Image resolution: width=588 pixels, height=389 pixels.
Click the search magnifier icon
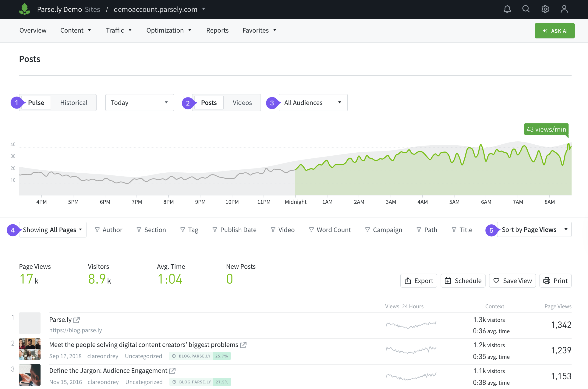coord(526,9)
